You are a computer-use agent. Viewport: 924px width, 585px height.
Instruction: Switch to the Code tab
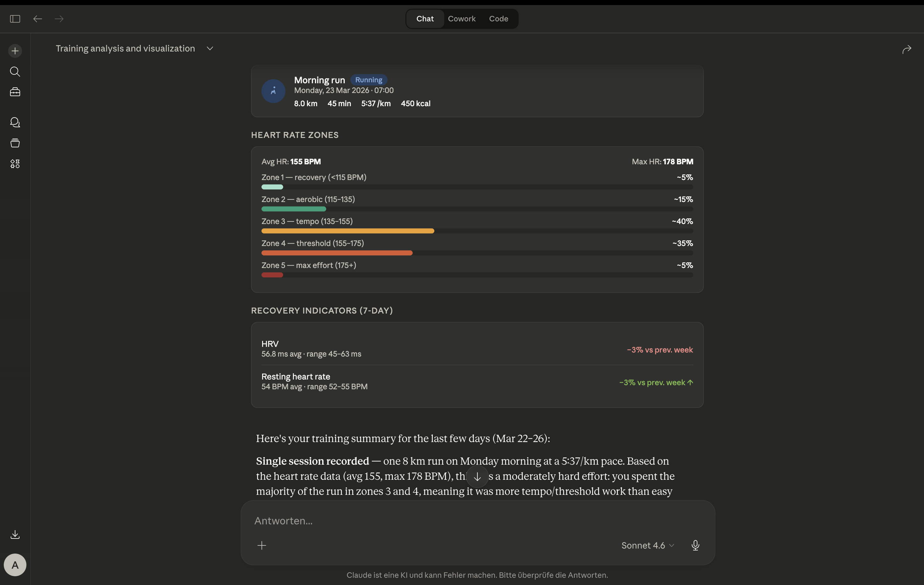coord(498,19)
